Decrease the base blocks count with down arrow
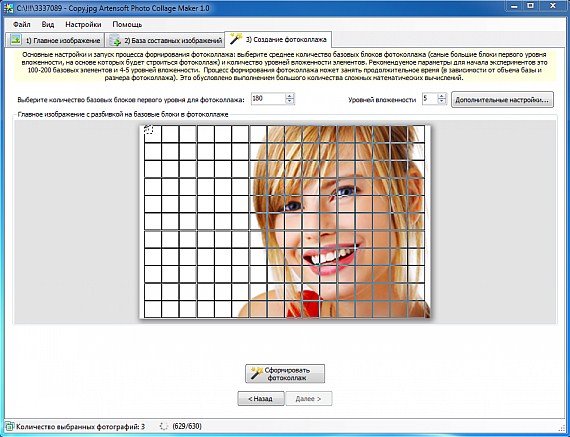Viewport: 570px width, 437px height. 290,101
